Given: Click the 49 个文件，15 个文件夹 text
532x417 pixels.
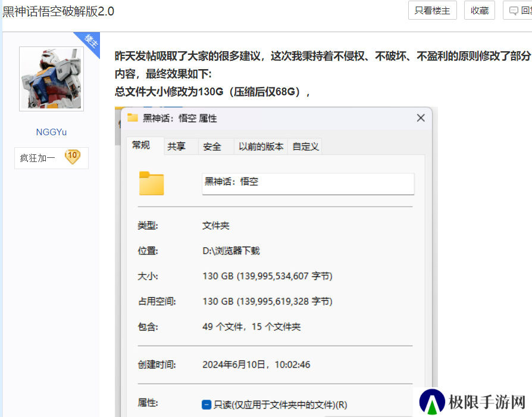Looking at the screenshot, I should pyautogui.click(x=251, y=326).
